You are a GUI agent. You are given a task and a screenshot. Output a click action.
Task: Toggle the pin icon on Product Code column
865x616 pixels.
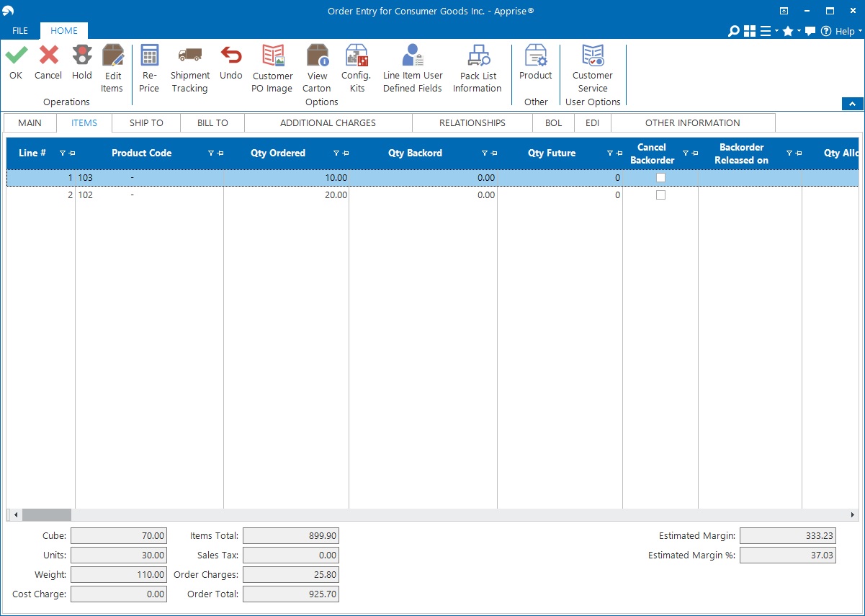220,153
